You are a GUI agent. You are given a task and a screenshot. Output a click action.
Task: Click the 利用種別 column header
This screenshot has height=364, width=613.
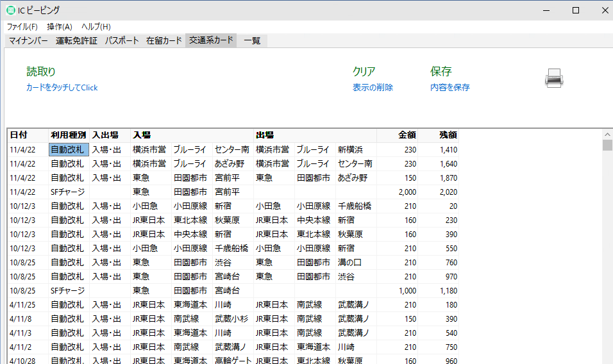tap(68, 135)
